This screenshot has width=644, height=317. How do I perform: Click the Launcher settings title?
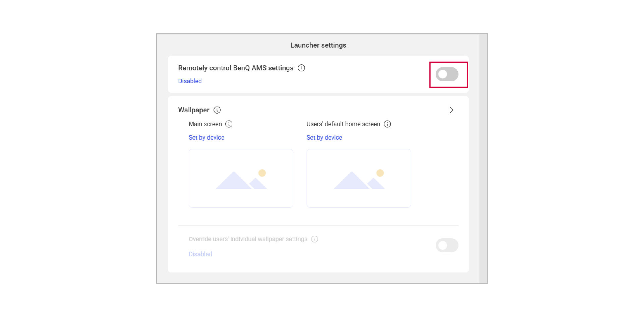318,45
